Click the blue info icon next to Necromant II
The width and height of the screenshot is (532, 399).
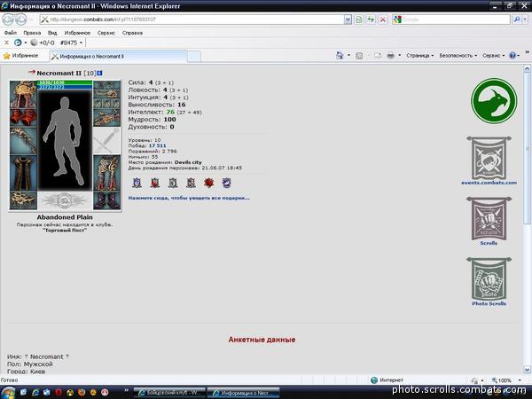(x=99, y=73)
